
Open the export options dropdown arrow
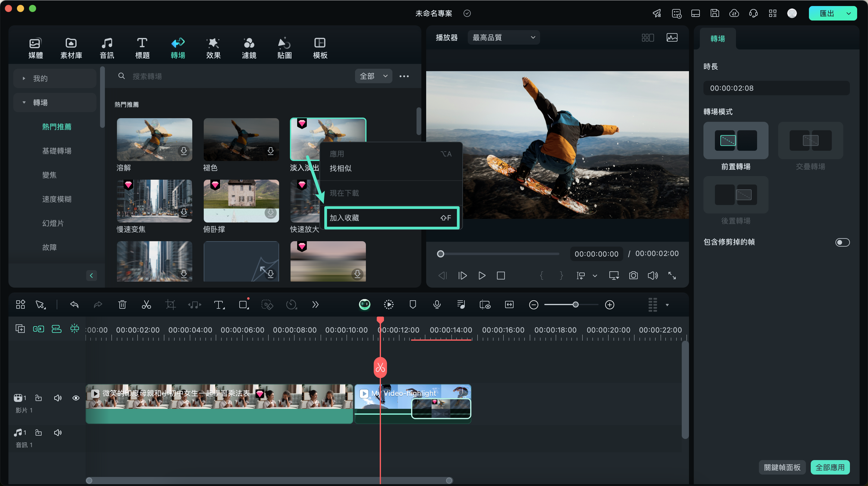tap(849, 14)
